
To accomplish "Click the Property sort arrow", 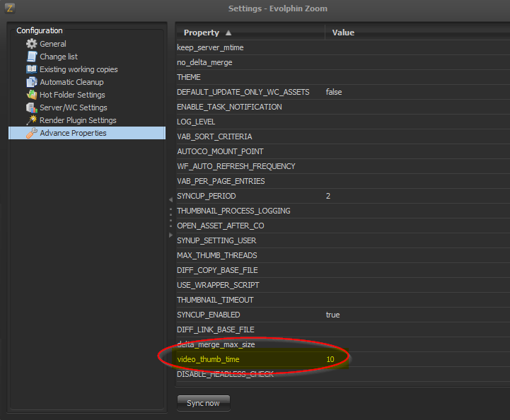I will click(x=228, y=33).
